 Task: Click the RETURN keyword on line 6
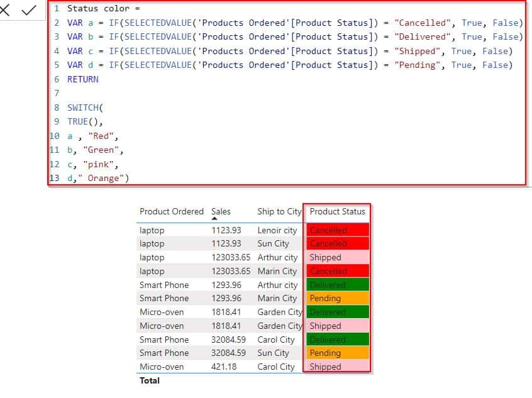tap(83, 79)
